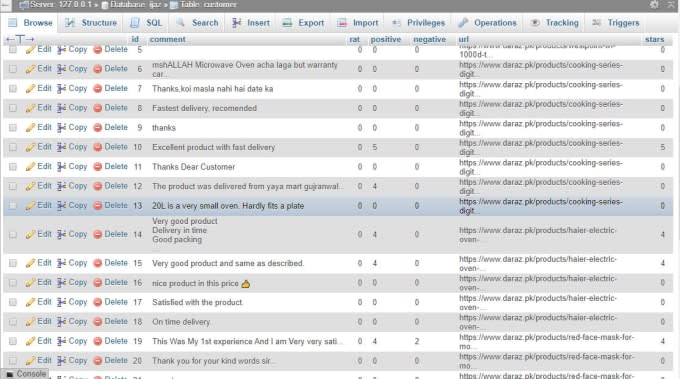
Task: Click the Edit pencil icon for row 9
Action: 30,127
